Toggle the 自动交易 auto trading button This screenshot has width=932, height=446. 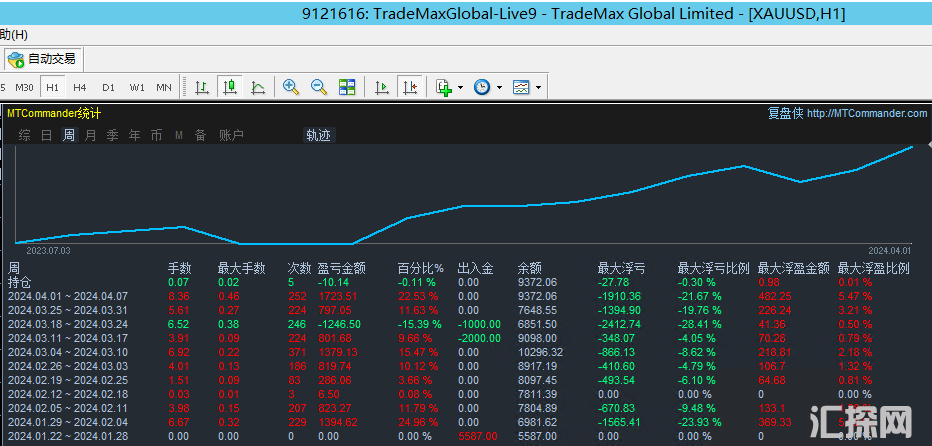42,59
